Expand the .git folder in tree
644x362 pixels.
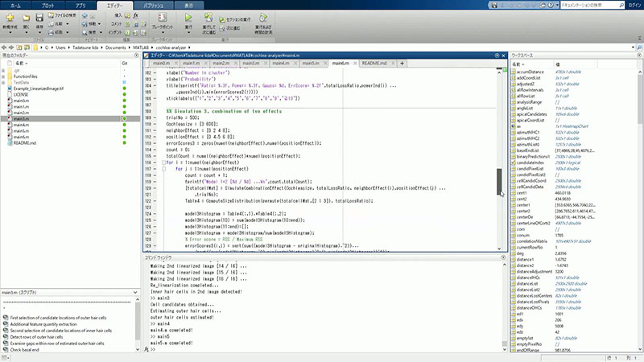(x=3, y=71)
